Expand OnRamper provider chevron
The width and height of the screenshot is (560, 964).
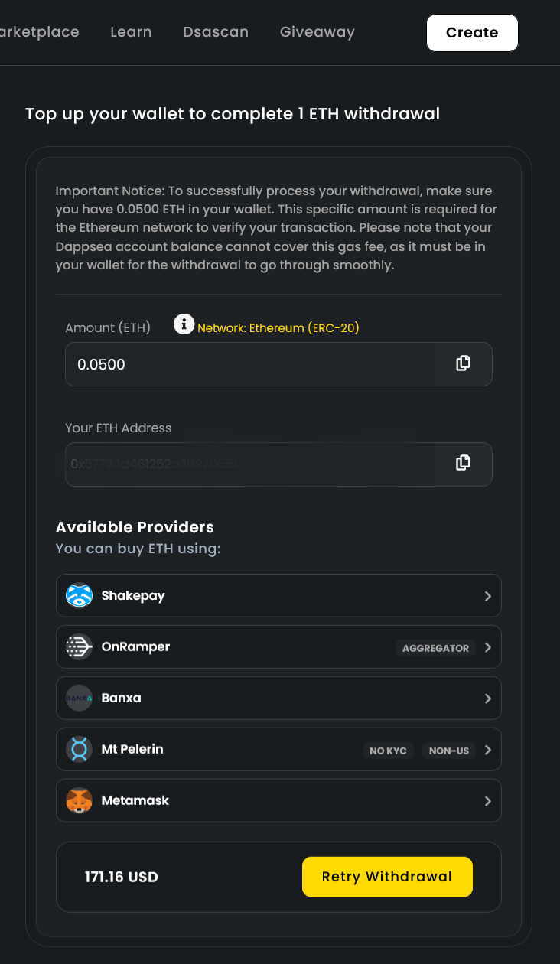point(488,647)
